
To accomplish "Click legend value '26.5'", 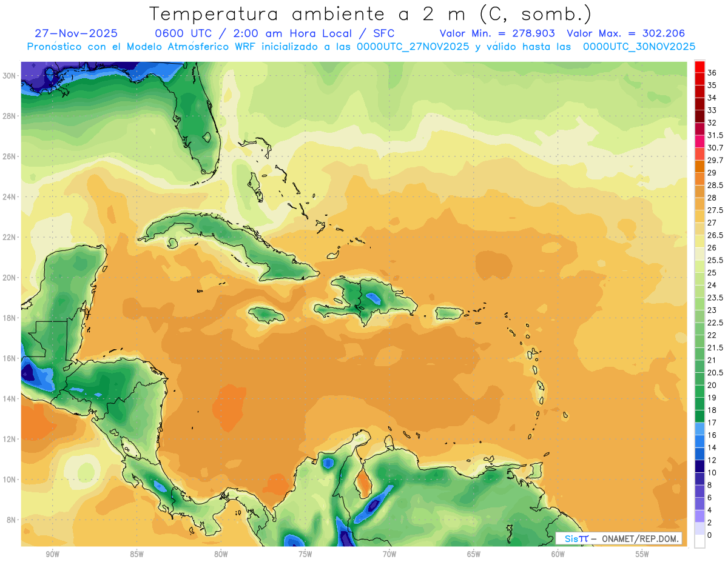I will click(x=715, y=235).
